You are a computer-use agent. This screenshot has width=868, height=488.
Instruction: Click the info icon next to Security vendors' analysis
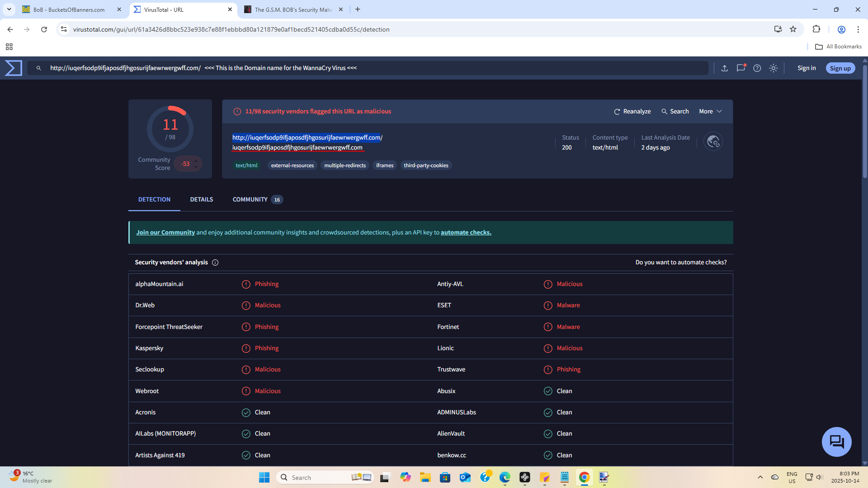click(215, 263)
